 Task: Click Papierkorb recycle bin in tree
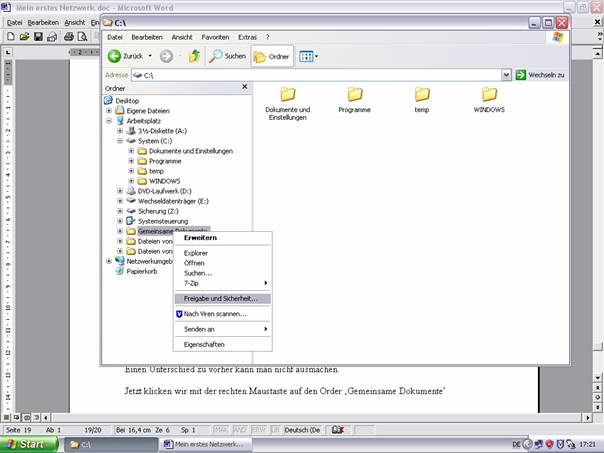click(140, 270)
